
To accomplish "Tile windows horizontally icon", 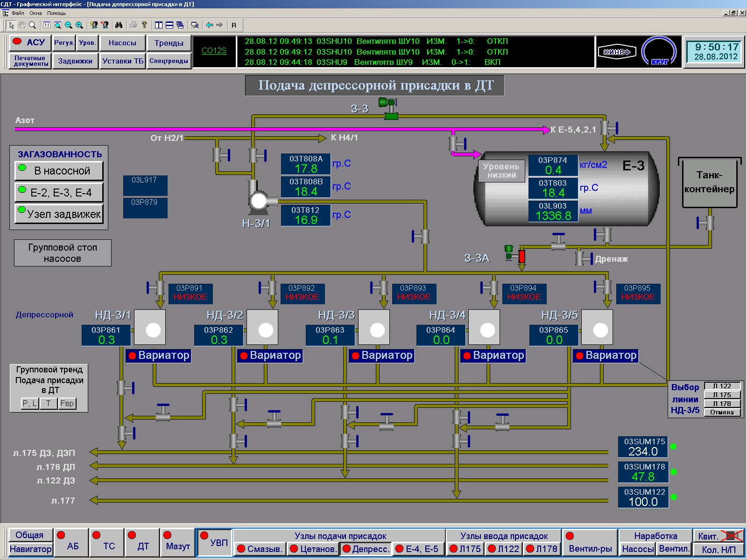I will [169, 25].
